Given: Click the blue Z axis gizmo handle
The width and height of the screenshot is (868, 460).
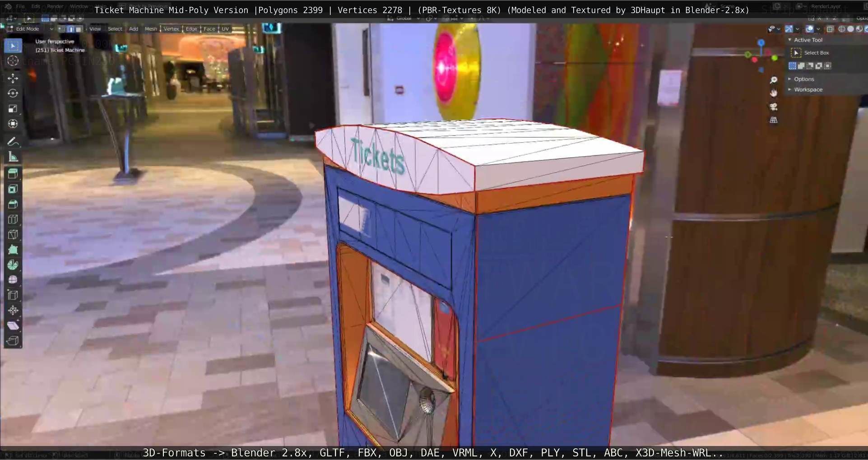Looking at the screenshot, I should (761, 42).
